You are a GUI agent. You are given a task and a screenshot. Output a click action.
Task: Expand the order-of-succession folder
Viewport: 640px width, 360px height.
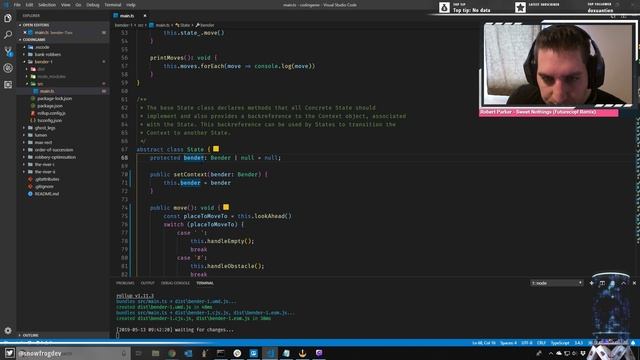click(54, 150)
